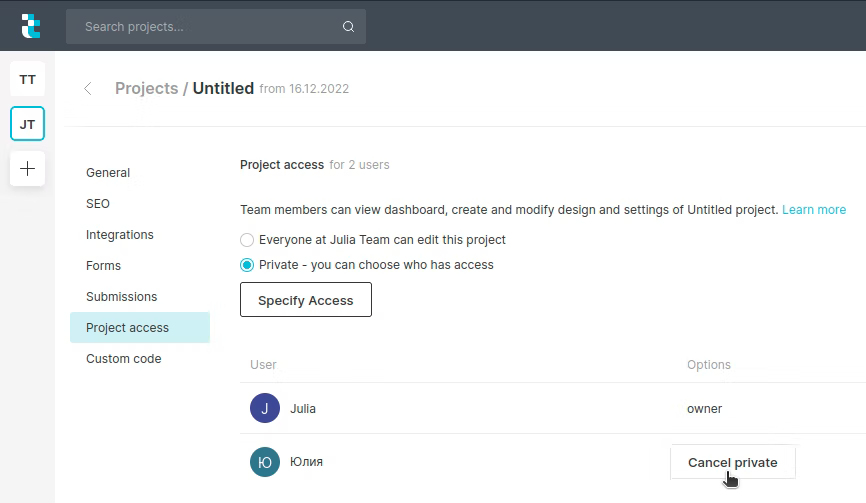
Task: Add a new team with plus icon
Action: pyautogui.click(x=28, y=169)
